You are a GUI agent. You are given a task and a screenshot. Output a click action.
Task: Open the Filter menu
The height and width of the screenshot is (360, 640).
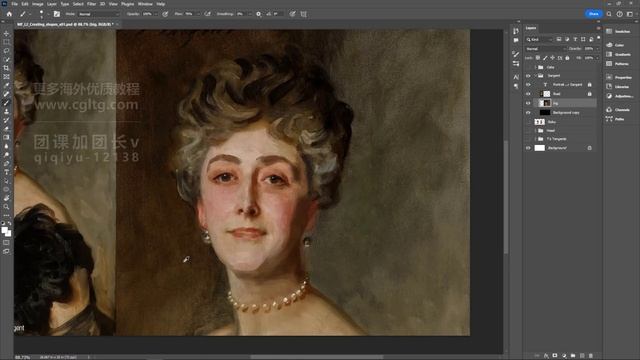pos(91,4)
